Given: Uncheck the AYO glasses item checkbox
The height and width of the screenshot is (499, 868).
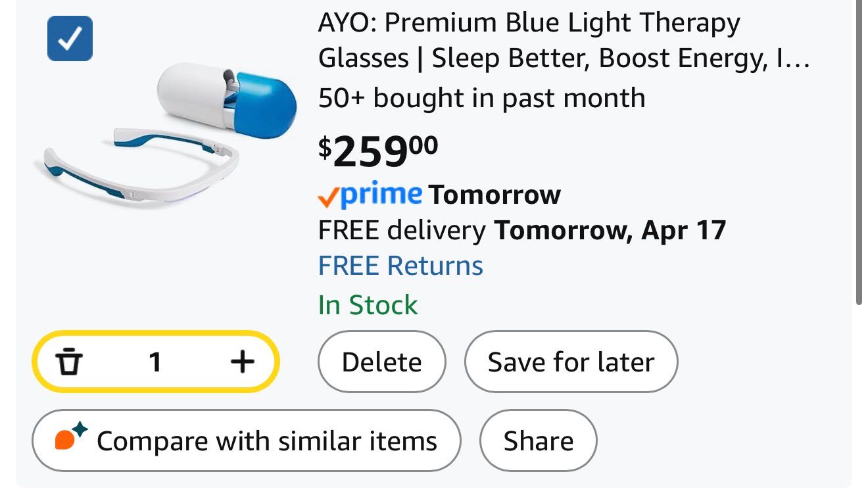Looking at the screenshot, I should pos(70,38).
